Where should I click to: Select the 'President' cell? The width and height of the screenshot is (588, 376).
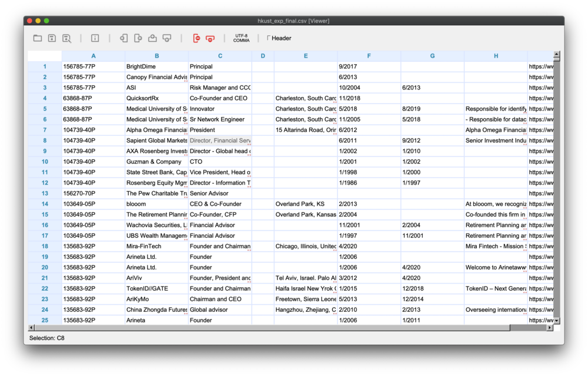pyautogui.click(x=220, y=130)
